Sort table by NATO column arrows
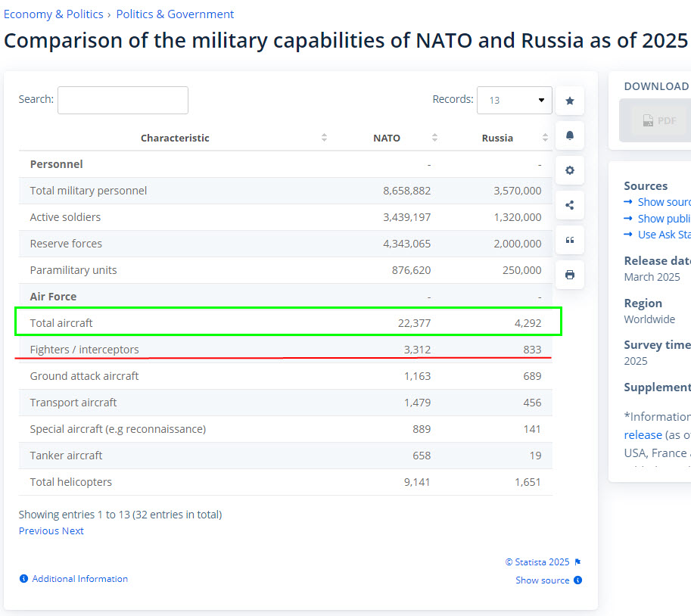This screenshot has width=691, height=616. [434, 138]
